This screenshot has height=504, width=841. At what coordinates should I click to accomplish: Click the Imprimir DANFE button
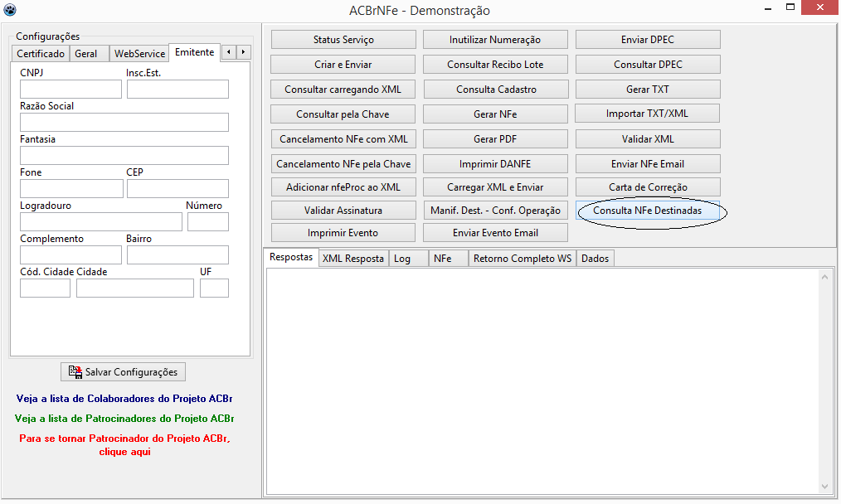point(496,164)
